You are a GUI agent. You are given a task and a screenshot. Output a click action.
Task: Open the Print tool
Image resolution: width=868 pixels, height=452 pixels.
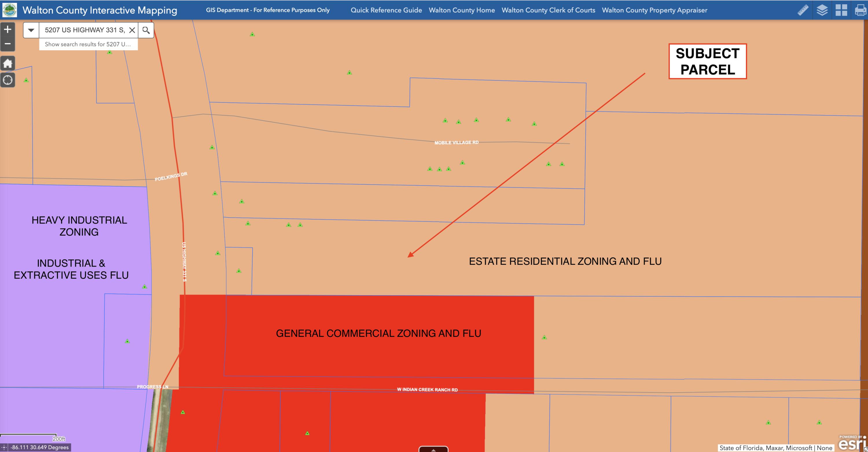tap(862, 10)
